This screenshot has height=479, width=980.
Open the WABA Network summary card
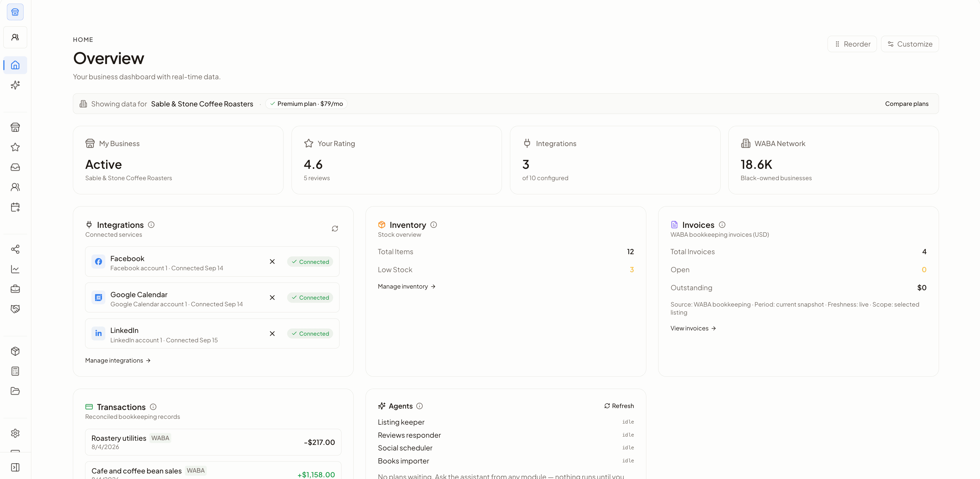click(833, 160)
